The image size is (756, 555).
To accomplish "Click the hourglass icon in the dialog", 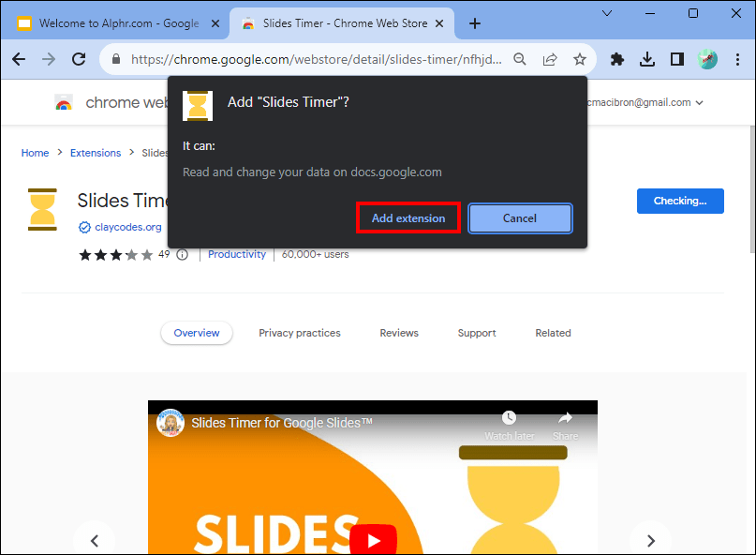I will pos(198,106).
